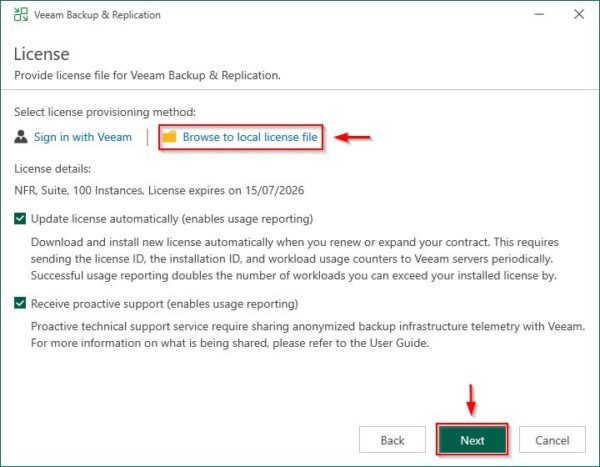Click the 'Provide license file' subtitle text
600x467 pixels.
point(147,75)
